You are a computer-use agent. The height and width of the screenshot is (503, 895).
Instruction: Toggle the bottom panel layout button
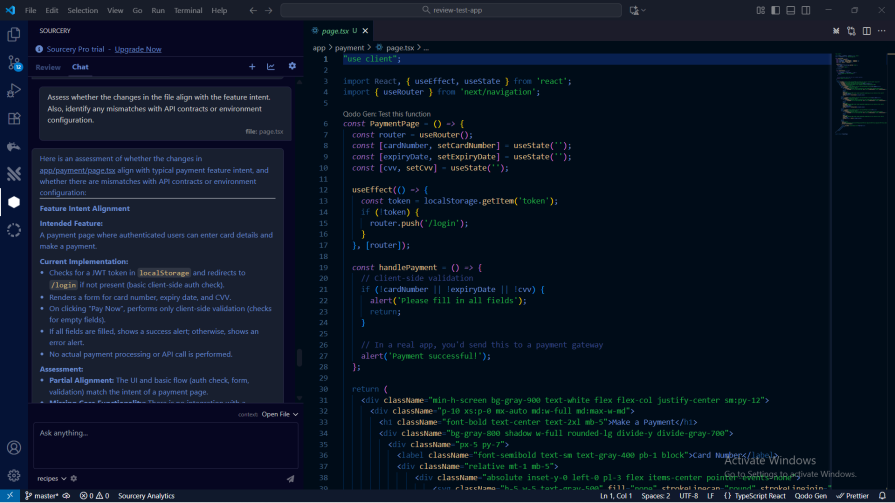pyautogui.click(x=791, y=10)
